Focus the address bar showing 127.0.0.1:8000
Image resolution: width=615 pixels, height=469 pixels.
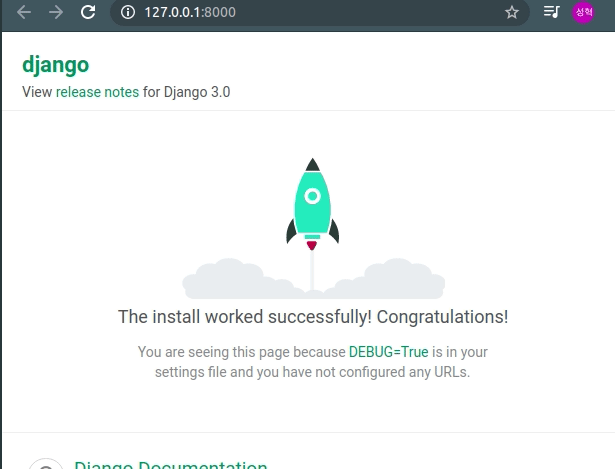coord(320,12)
